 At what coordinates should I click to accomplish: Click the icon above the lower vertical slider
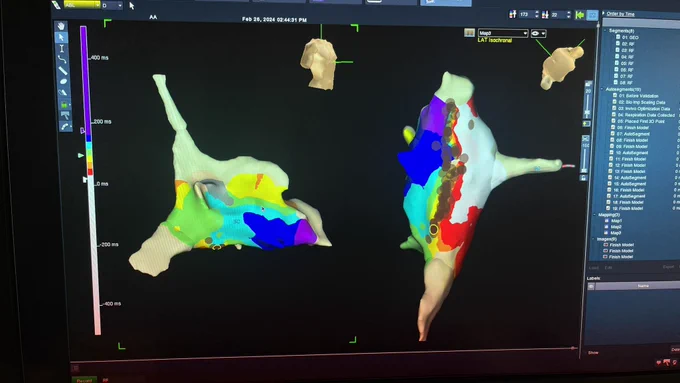(x=586, y=138)
